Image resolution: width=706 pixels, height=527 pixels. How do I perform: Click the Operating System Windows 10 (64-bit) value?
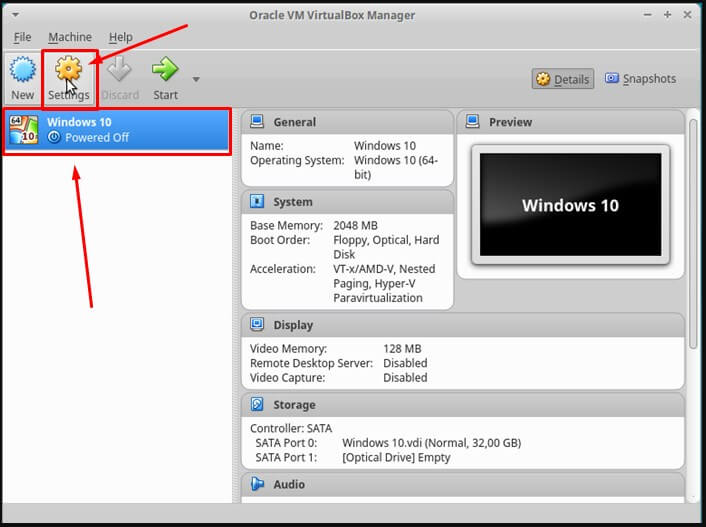point(395,167)
